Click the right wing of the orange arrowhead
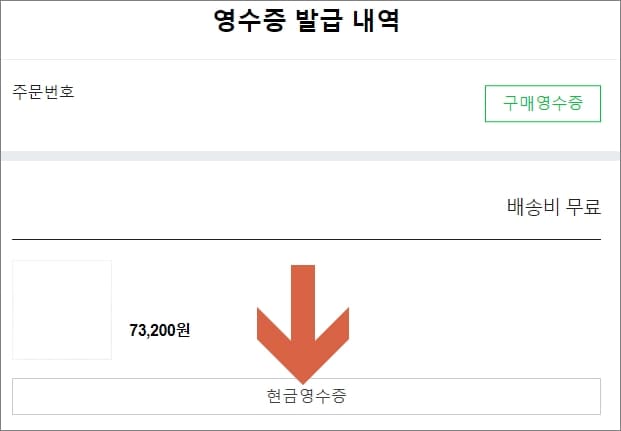Image resolution: width=621 pixels, height=431 pixels. (332, 332)
